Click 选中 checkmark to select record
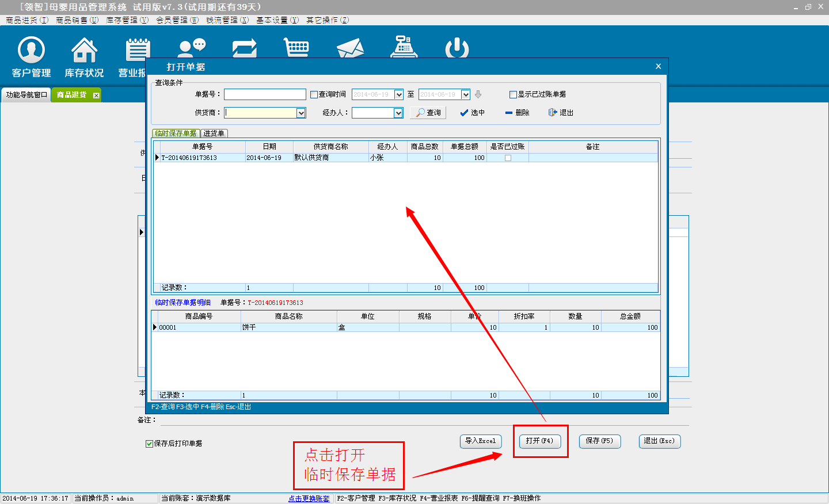829x504 pixels. pos(472,113)
